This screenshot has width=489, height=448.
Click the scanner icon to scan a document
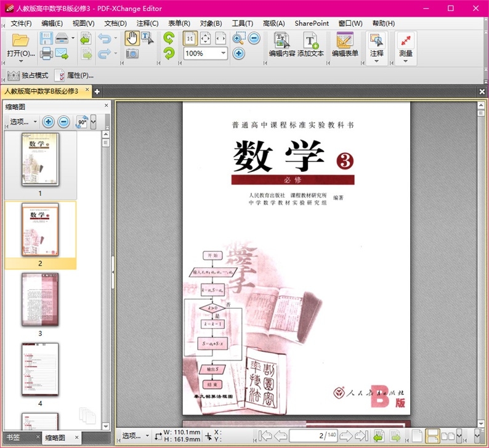click(62, 38)
